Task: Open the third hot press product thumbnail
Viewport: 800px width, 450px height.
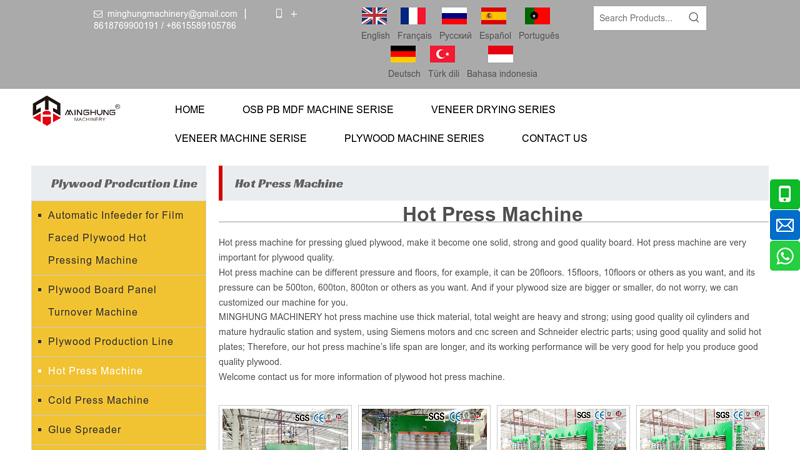Action: pos(563,428)
